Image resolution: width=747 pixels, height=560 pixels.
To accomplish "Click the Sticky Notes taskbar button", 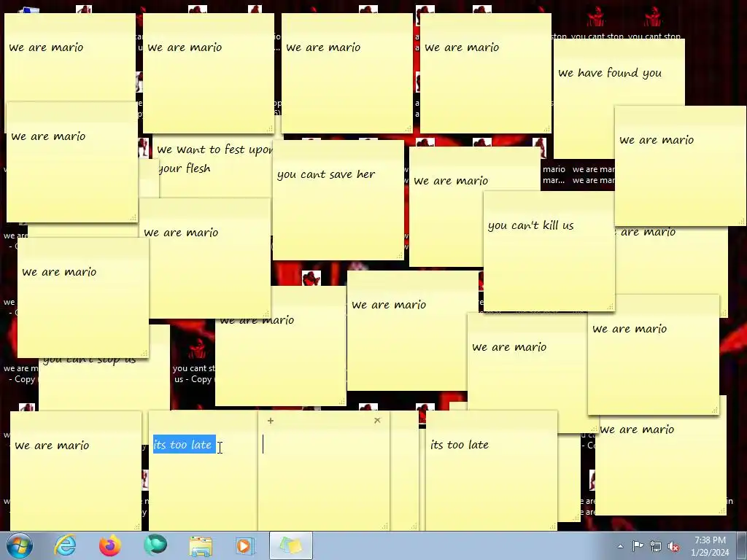I will pos(291,545).
